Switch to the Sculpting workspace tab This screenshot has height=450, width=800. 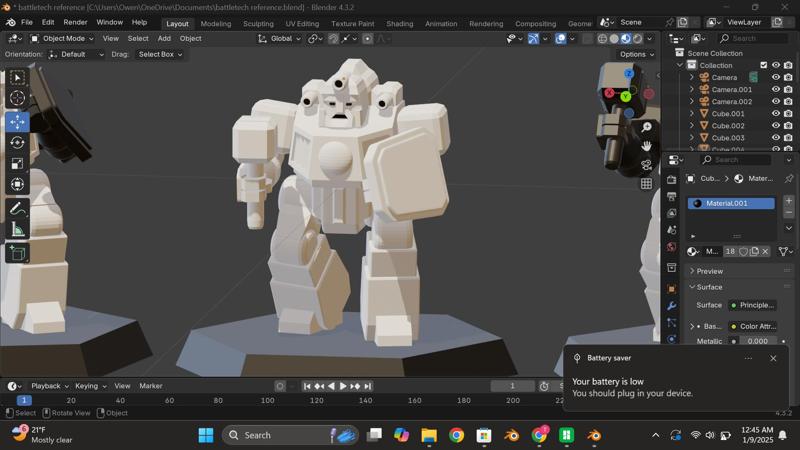coord(258,23)
